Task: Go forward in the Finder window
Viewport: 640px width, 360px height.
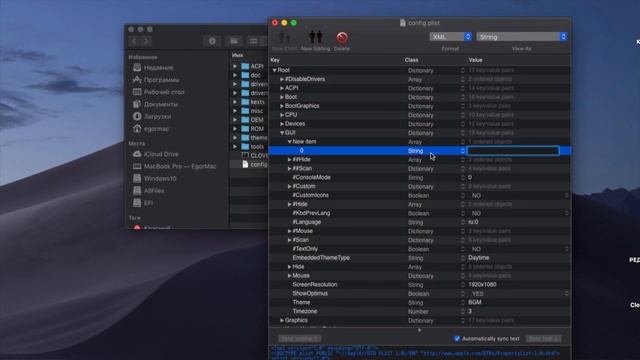Action: pos(147,41)
